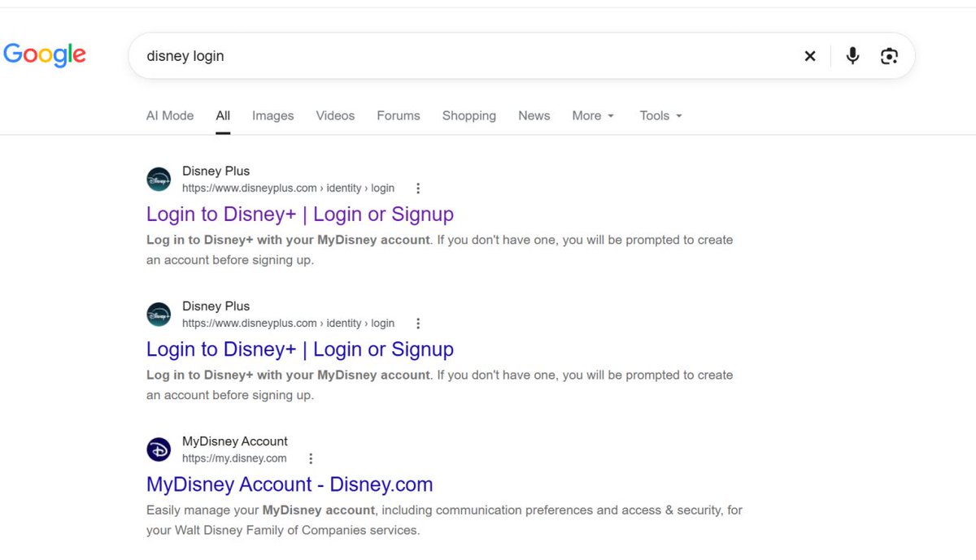Open the visited purple 'Login to Disney+' link
976x560 pixels.
tap(300, 215)
